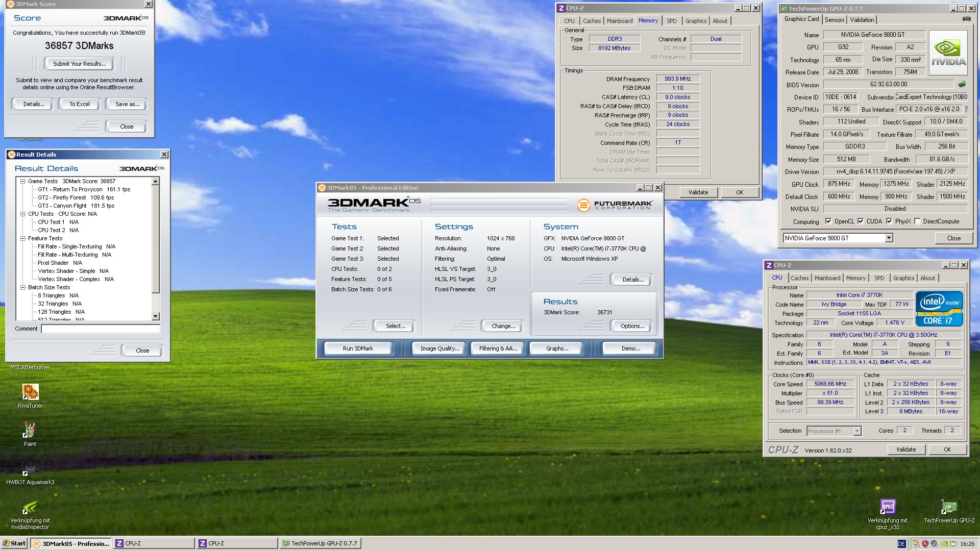Click the Save as button

pyautogui.click(x=127, y=104)
